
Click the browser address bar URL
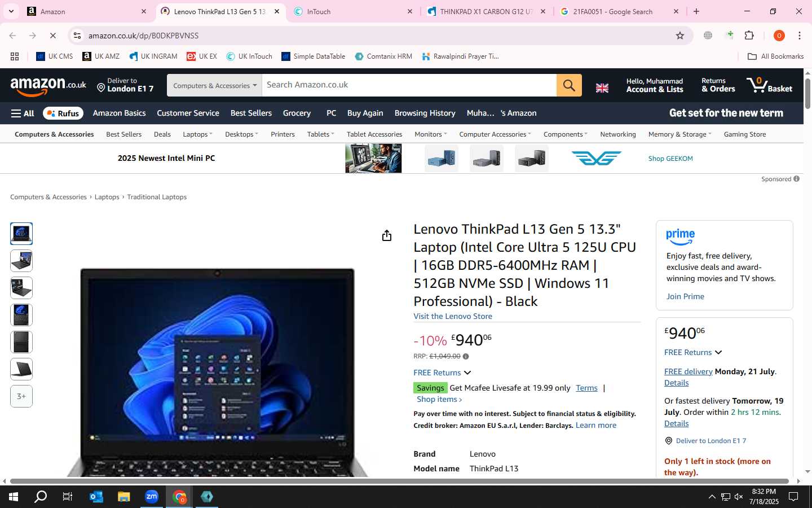143,36
